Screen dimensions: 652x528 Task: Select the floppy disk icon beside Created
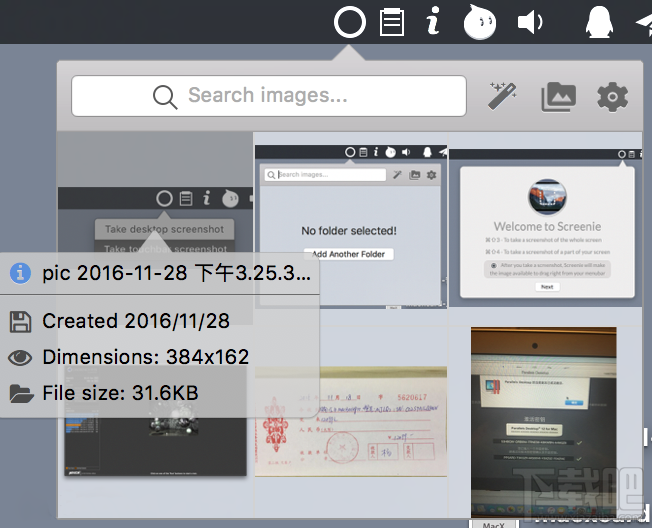[x=20, y=322]
